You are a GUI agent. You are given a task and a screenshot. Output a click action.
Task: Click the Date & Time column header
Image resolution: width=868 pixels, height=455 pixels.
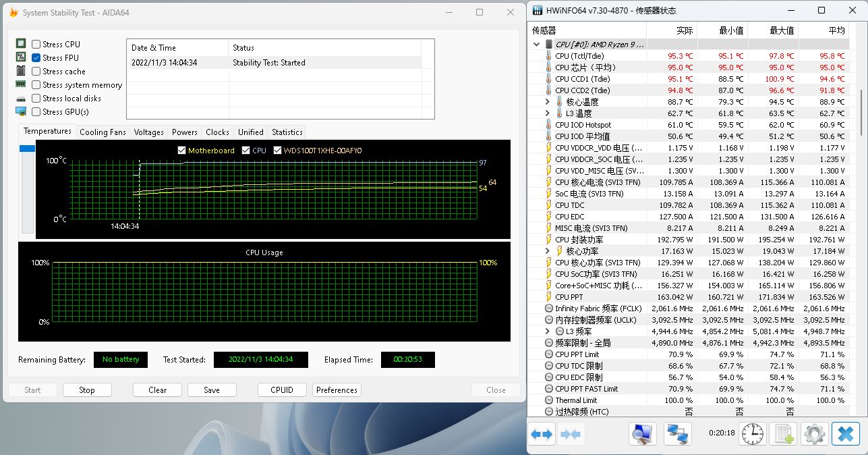tap(177, 47)
